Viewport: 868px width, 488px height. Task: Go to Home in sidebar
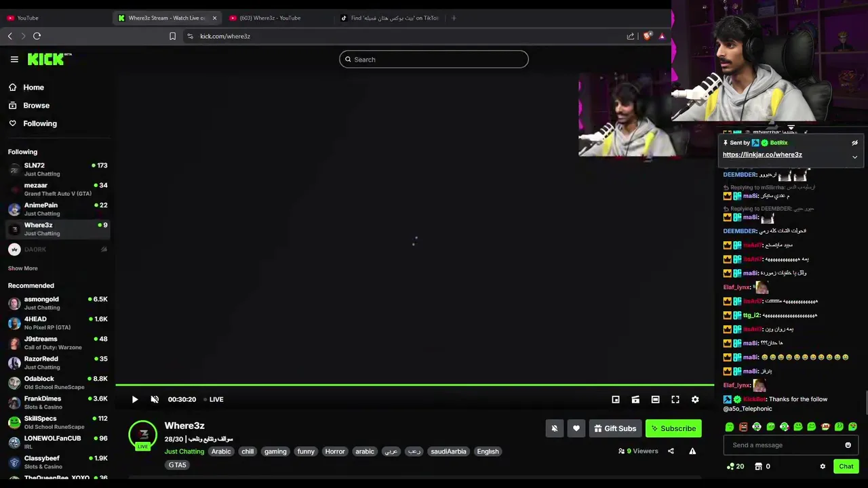pyautogui.click(x=33, y=87)
